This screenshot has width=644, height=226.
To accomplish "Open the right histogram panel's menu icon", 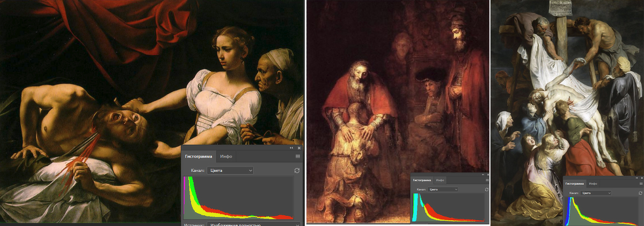I will click(641, 183).
